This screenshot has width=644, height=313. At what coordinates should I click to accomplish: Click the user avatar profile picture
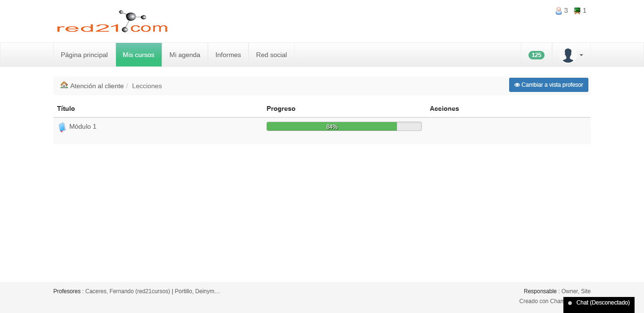pyautogui.click(x=568, y=55)
